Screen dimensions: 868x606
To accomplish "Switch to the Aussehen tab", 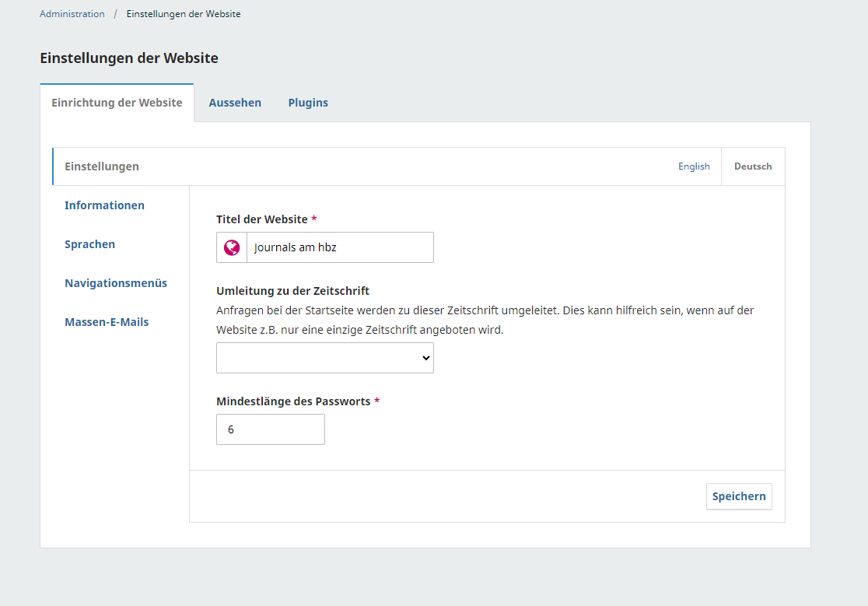I will (x=235, y=103).
